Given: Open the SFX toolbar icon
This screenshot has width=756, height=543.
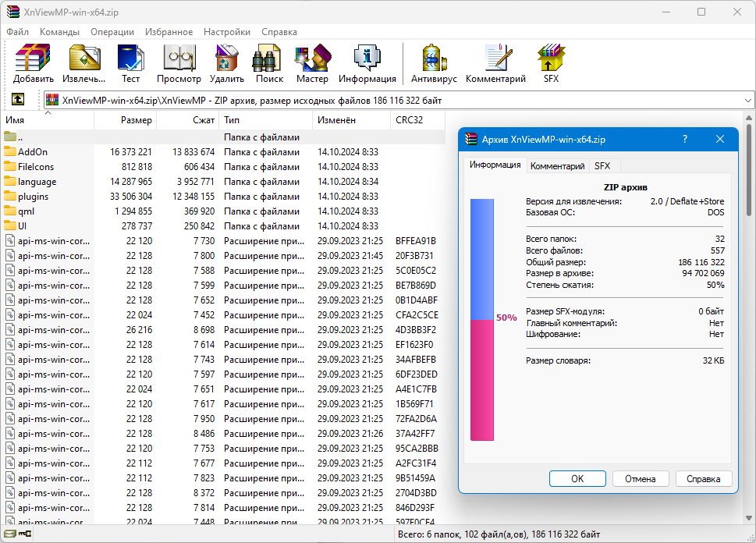Looking at the screenshot, I should [551, 64].
